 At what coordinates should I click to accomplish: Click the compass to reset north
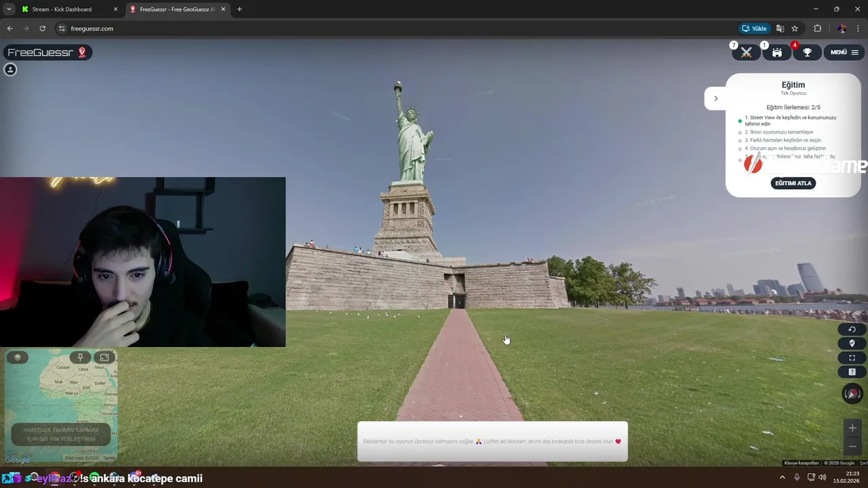(852, 393)
